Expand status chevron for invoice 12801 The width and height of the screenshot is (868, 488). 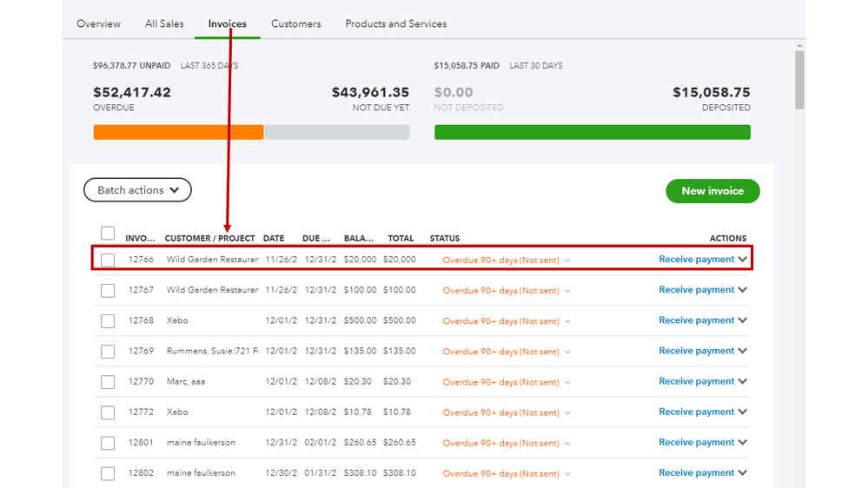point(567,443)
